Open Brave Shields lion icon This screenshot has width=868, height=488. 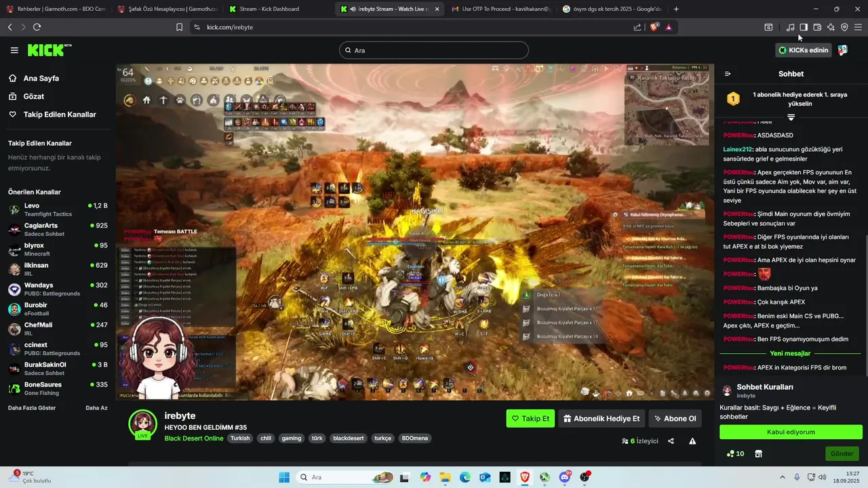click(x=654, y=27)
